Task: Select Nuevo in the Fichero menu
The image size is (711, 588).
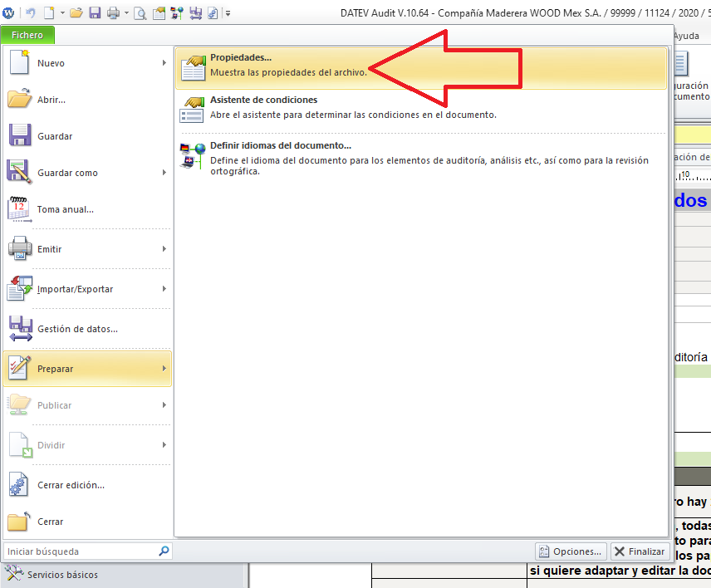Action: point(86,63)
